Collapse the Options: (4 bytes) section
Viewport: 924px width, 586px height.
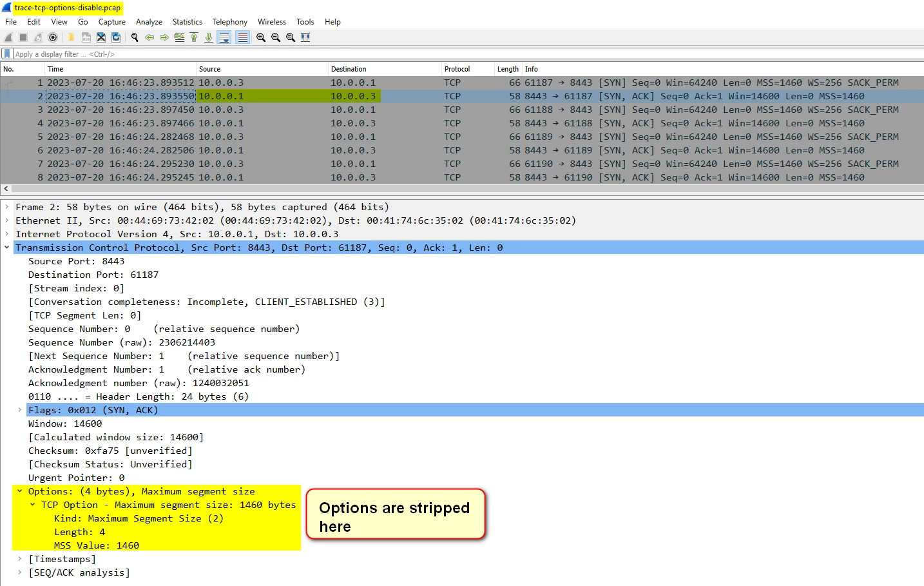(20, 491)
